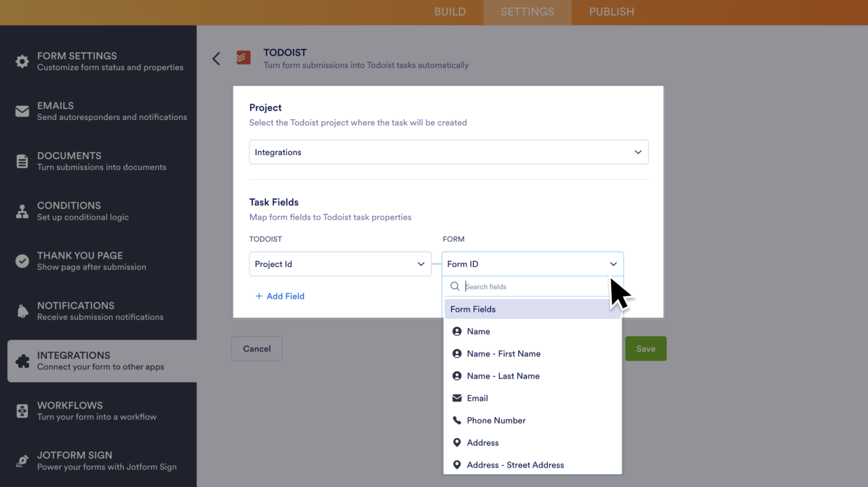
Task: Collapse the Form ID dropdown
Action: pyautogui.click(x=532, y=264)
